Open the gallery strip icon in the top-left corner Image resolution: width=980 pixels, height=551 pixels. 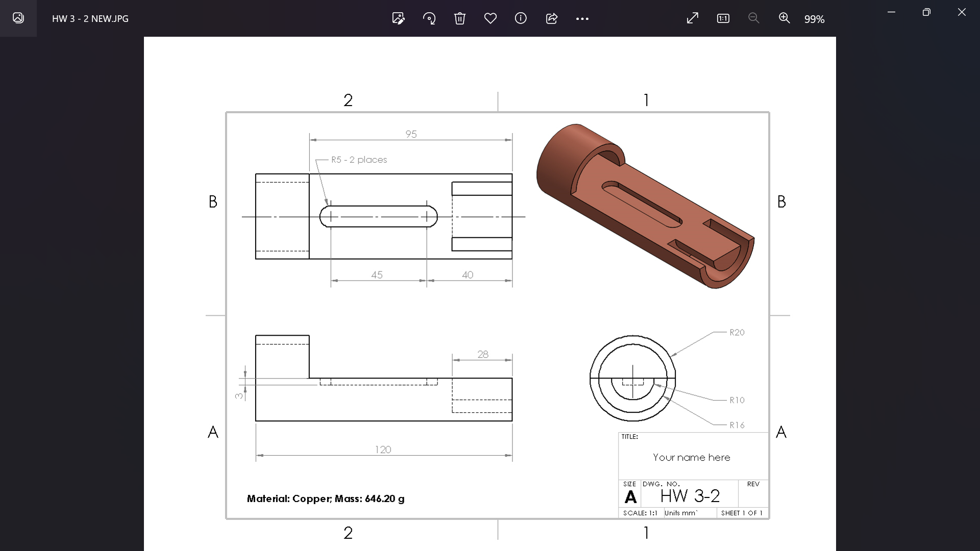[x=18, y=18]
